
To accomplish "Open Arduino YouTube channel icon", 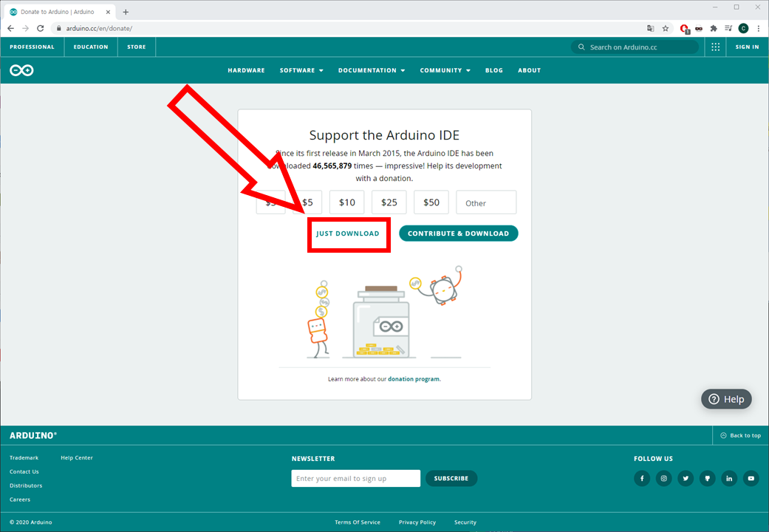I will (751, 479).
